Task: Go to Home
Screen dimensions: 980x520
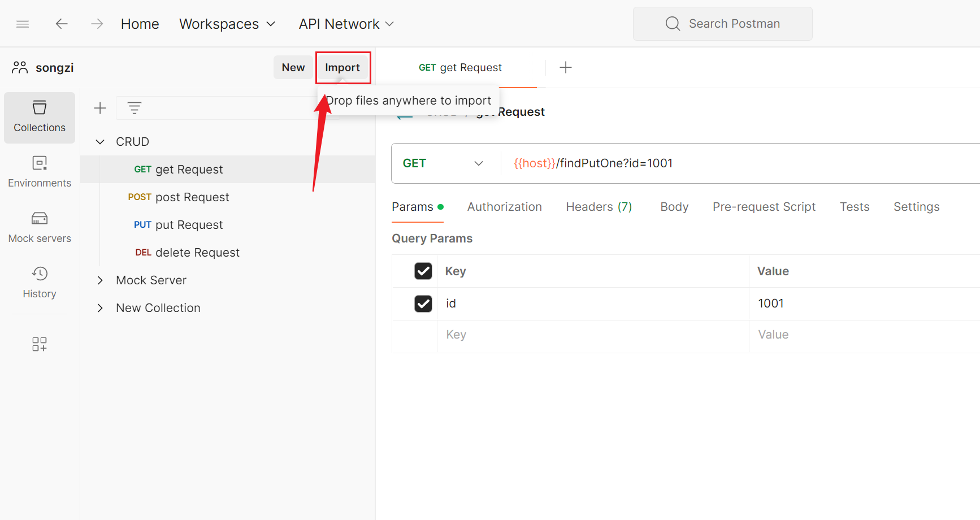Action: 140,24
